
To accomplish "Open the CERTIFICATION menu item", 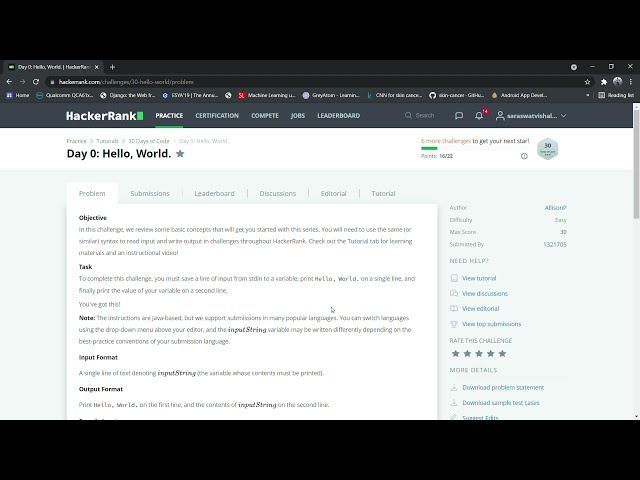I will point(217,116).
